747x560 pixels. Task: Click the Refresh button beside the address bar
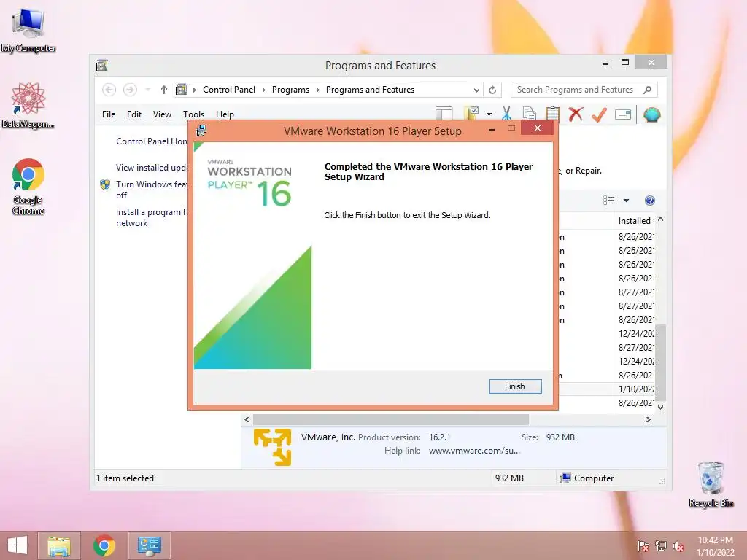(x=492, y=90)
